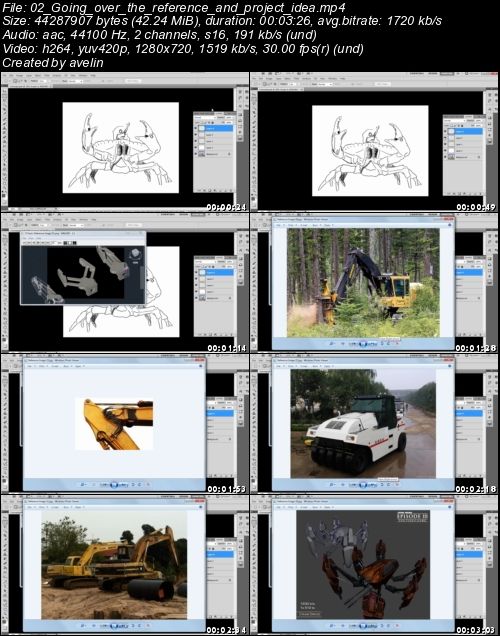Click zoom magnifier icon under forest harvester photo
Image resolution: width=500 pixels, height=636 pixels.
pyautogui.click(x=332, y=344)
